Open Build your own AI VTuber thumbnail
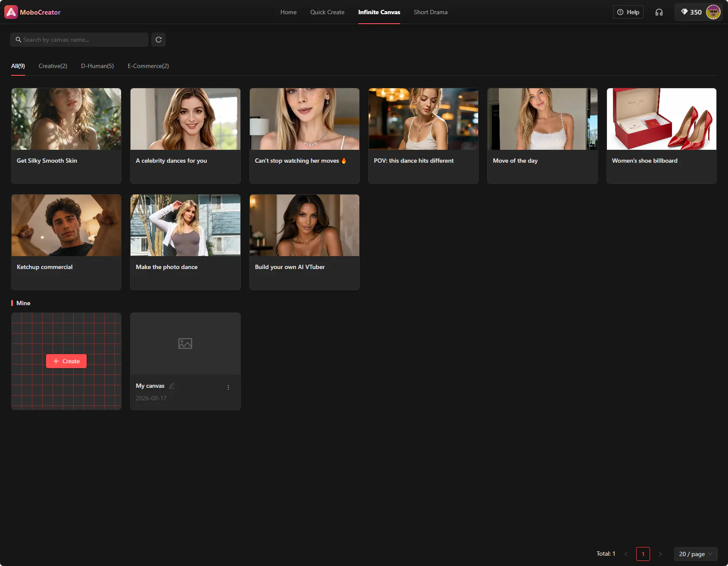 click(305, 225)
